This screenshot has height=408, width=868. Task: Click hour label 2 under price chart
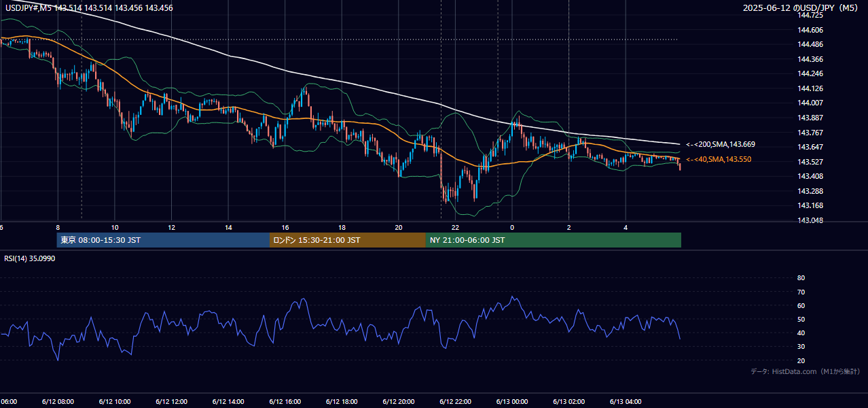(x=568, y=228)
